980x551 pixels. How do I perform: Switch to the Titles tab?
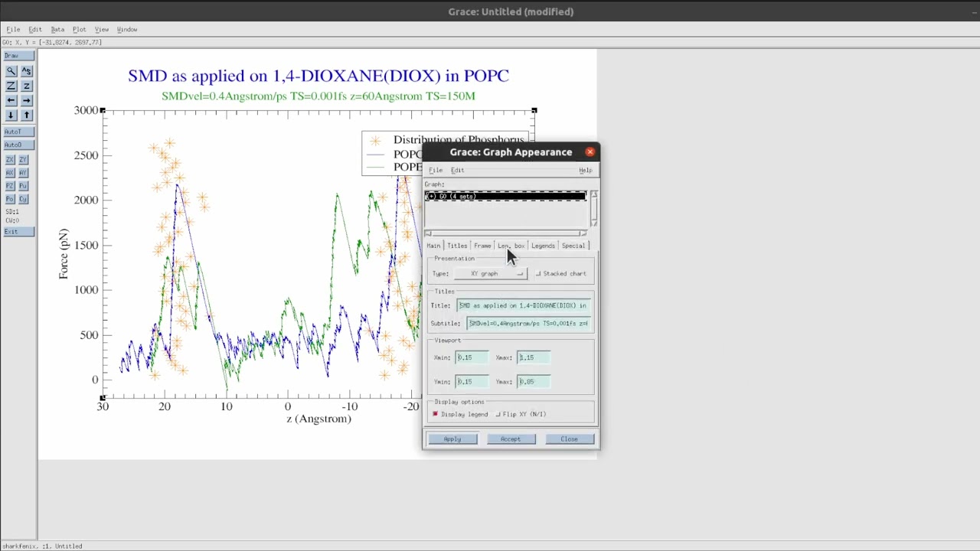click(x=457, y=246)
